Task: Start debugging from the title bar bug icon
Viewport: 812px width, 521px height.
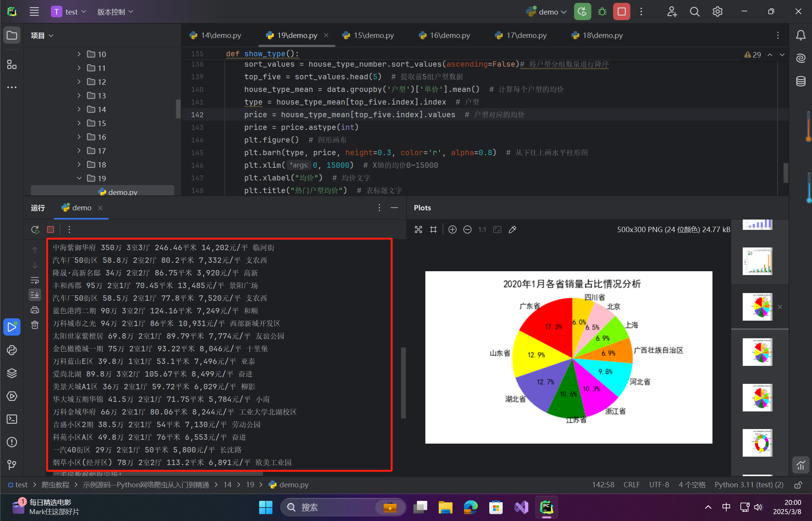Action: tap(601, 11)
